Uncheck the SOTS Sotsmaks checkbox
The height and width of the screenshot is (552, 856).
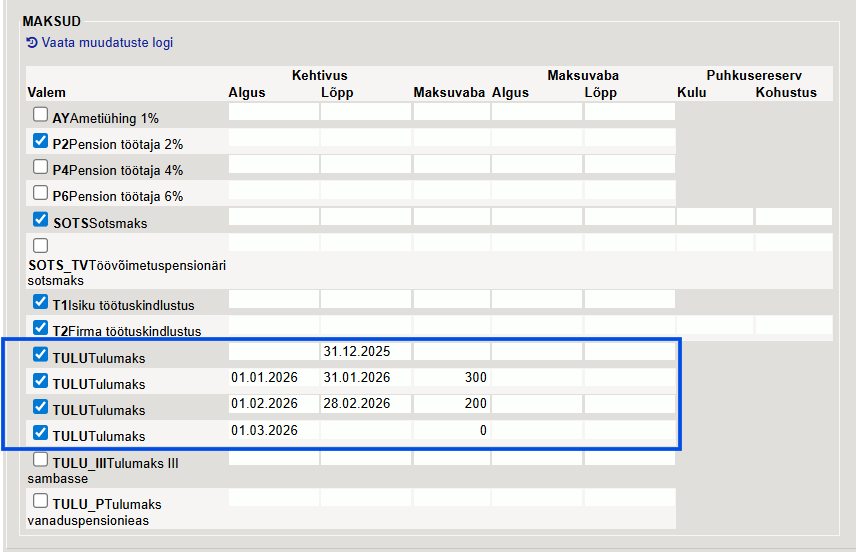(41, 219)
